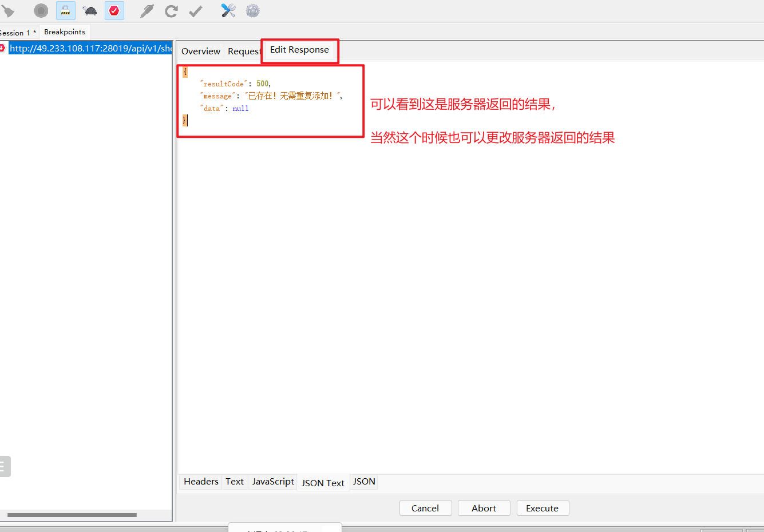Select the JSON Text view tab
The width and height of the screenshot is (764, 532).
pos(323,483)
